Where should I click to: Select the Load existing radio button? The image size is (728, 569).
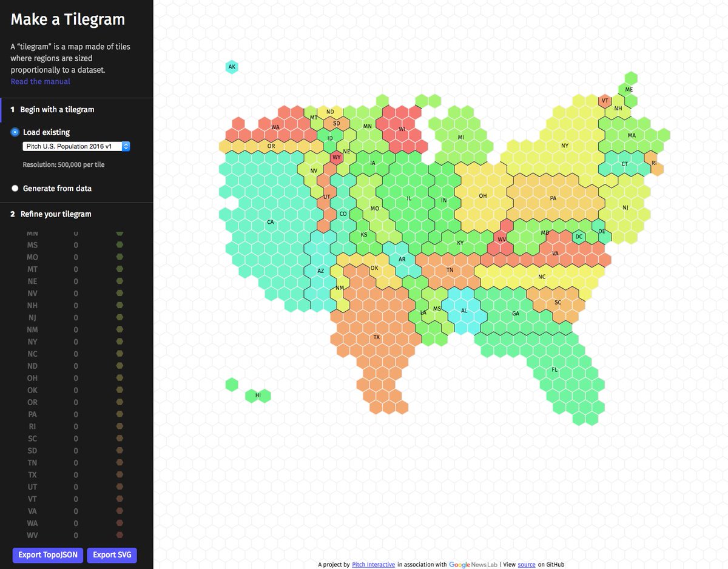click(15, 132)
